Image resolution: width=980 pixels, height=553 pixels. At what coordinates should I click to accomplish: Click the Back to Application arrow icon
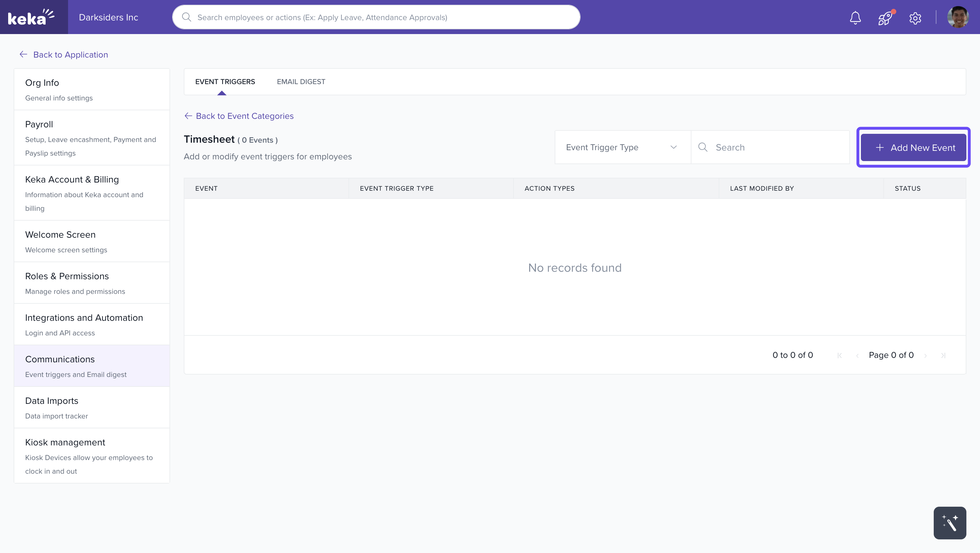[23, 54]
